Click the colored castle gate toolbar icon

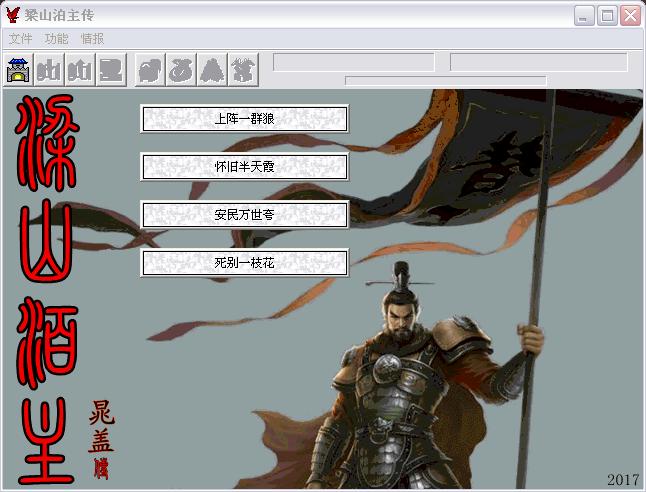[x=18, y=70]
